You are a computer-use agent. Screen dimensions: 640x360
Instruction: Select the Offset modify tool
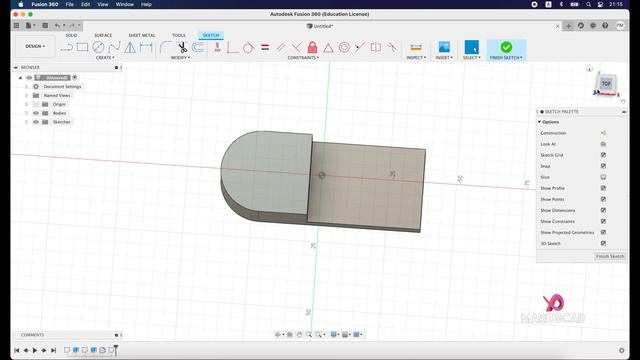pyautogui.click(x=198, y=47)
